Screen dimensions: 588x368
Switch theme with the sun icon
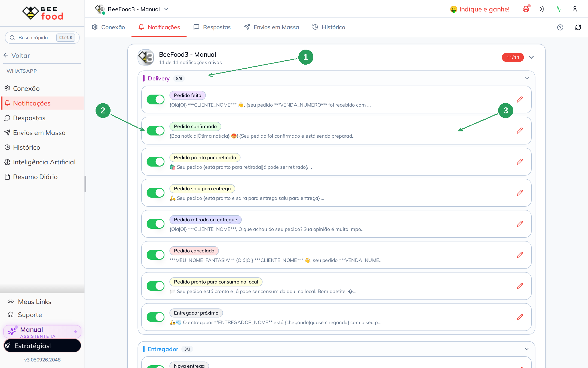(x=542, y=9)
